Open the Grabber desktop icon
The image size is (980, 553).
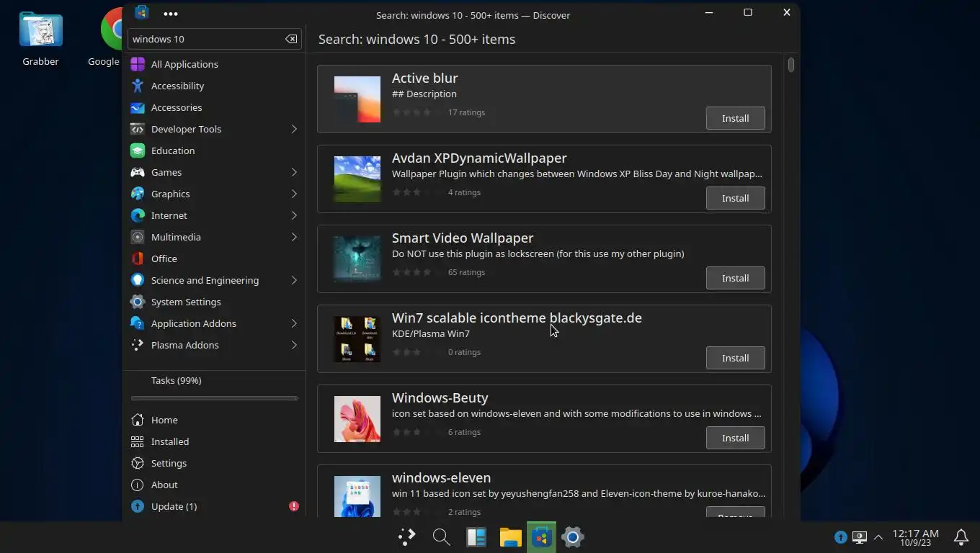[40, 39]
